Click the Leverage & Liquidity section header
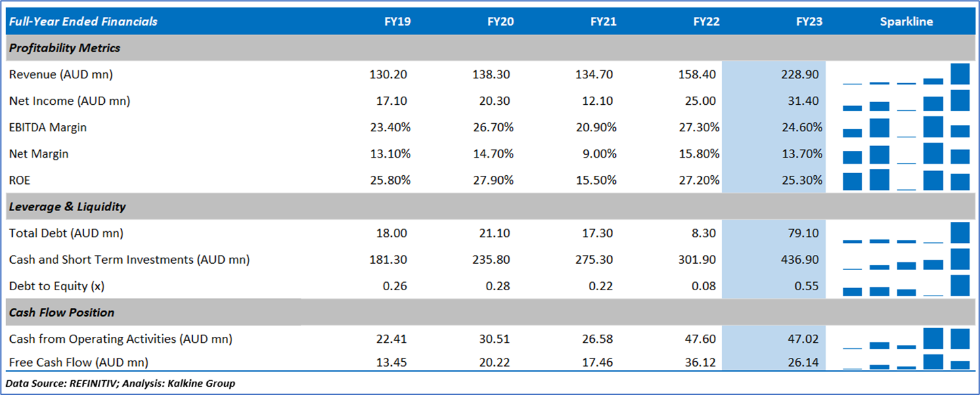This screenshot has width=980, height=395. (68, 206)
